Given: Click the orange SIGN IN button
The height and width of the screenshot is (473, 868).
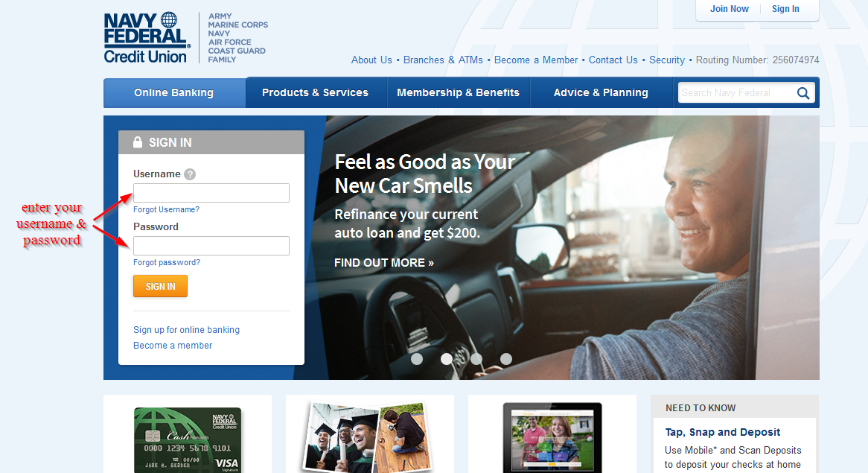Looking at the screenshot, I should (161, 286).
